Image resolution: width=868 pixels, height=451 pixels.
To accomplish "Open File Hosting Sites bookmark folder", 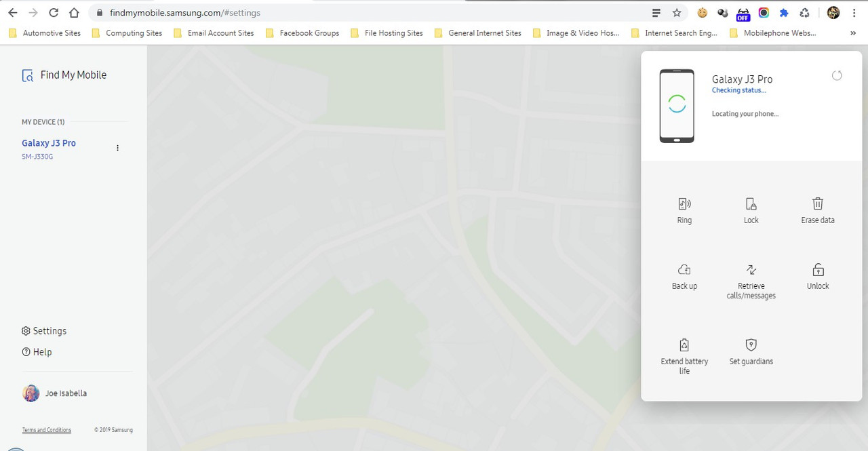I will point(387,33).
